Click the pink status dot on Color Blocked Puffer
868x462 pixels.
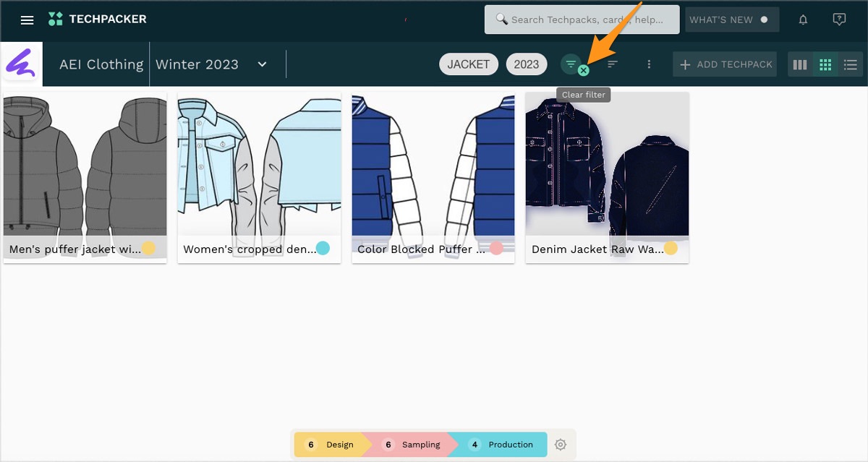(x=496, y=249)
